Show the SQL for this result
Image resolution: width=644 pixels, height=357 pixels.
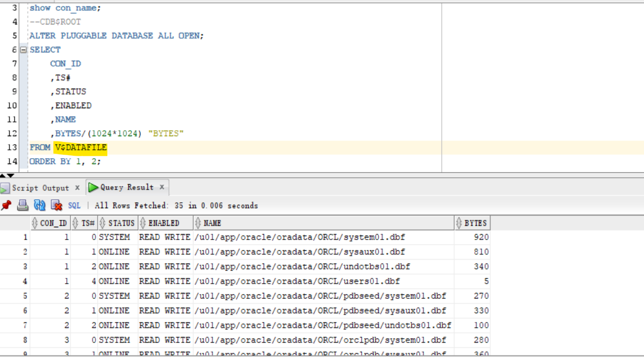click(x=74, y=206)
